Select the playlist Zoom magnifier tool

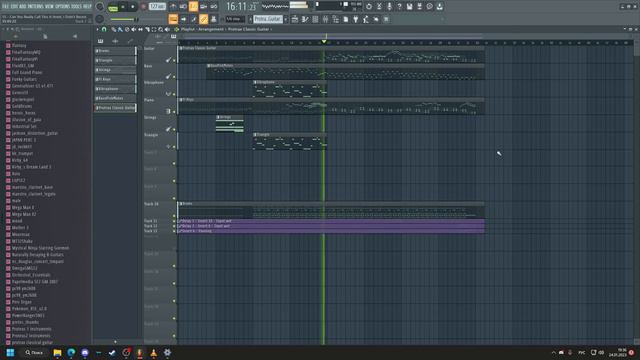coord(161,29)
